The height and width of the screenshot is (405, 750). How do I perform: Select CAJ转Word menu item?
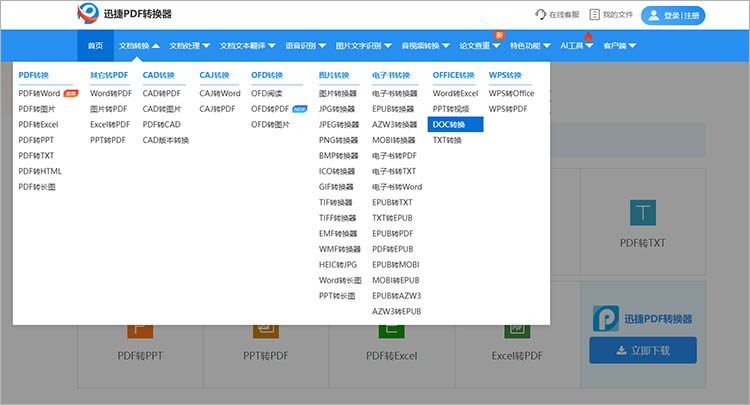(220, 93)
